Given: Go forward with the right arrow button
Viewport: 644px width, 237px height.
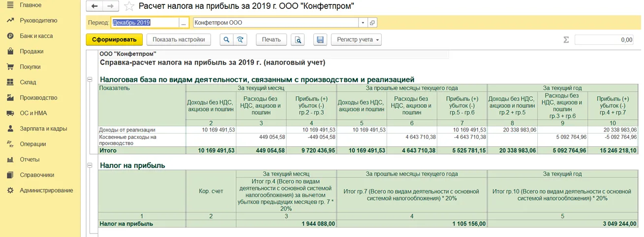Looking at the screenshot, I should (x=110, y=6).
